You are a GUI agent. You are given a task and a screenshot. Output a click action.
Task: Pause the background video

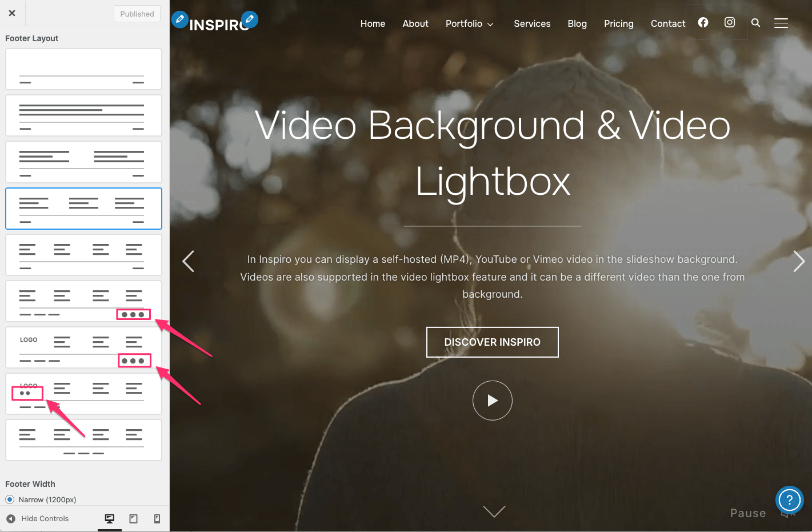[x=747, y=513]
